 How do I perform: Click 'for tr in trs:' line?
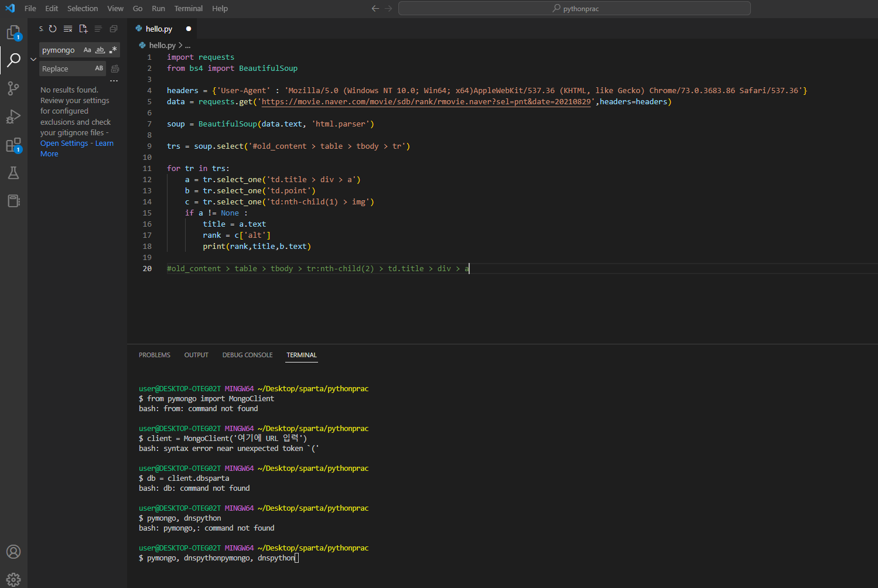[x=198, y=169]
